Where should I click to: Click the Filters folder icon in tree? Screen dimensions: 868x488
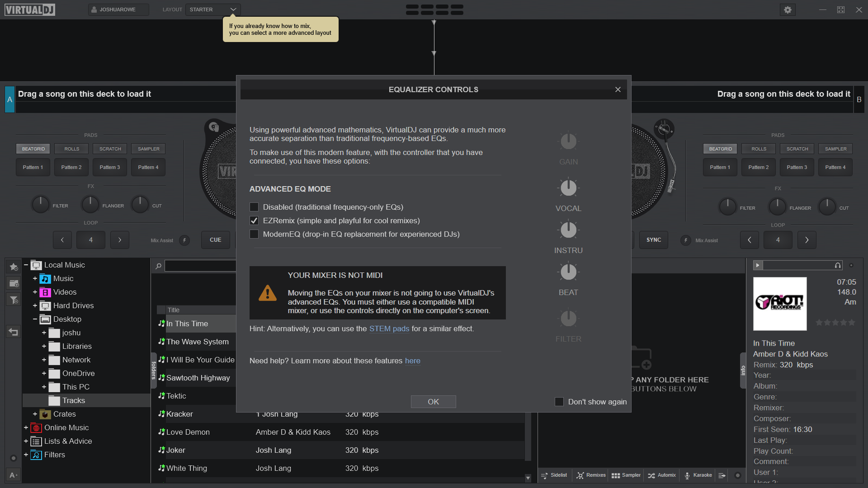point(36,455)
